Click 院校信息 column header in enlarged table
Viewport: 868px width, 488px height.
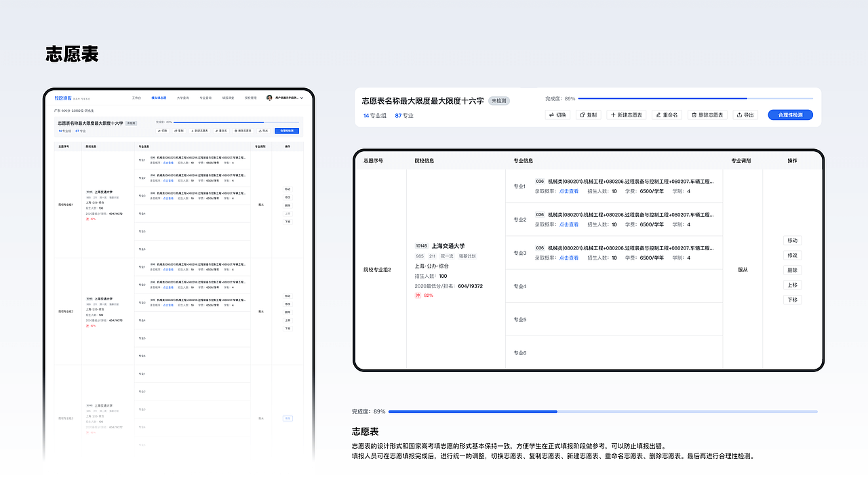click(425, 161)
